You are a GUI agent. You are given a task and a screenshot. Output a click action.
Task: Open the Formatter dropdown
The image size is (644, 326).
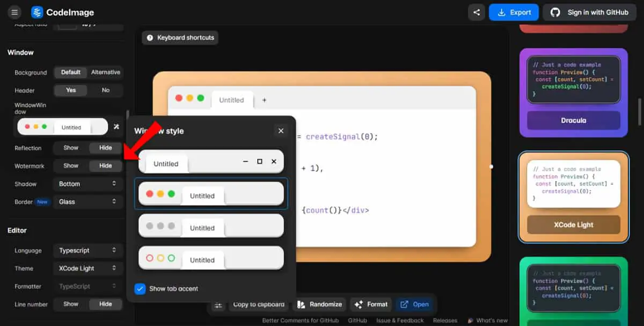pyautogui.click(x=88, y=286)
